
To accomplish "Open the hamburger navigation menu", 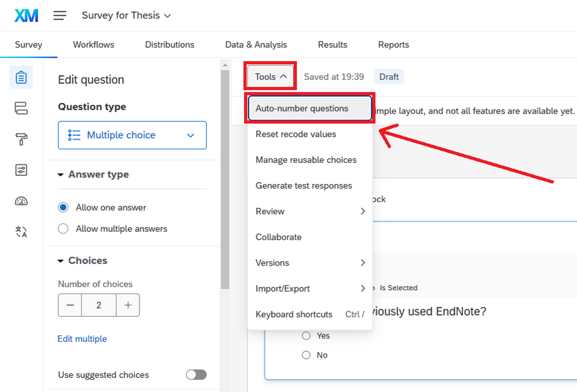I will pyautogui.click(x=60, y=16).
